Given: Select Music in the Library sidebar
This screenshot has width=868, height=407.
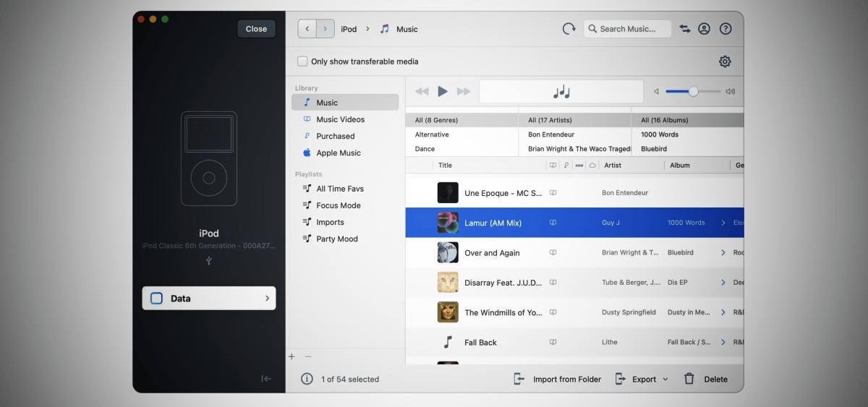Looking at the screenshot, I should [x=345, y=103].
